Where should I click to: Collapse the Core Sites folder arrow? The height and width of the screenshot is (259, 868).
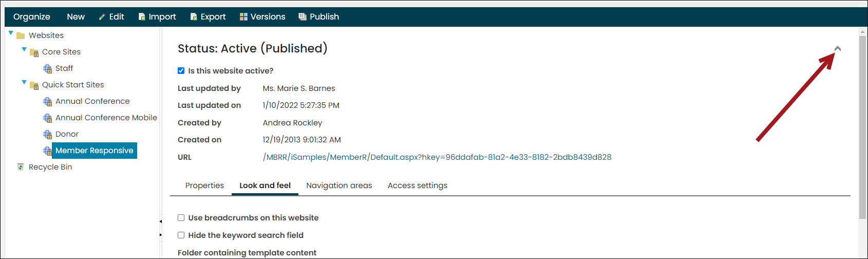click(x=24, y=49)
